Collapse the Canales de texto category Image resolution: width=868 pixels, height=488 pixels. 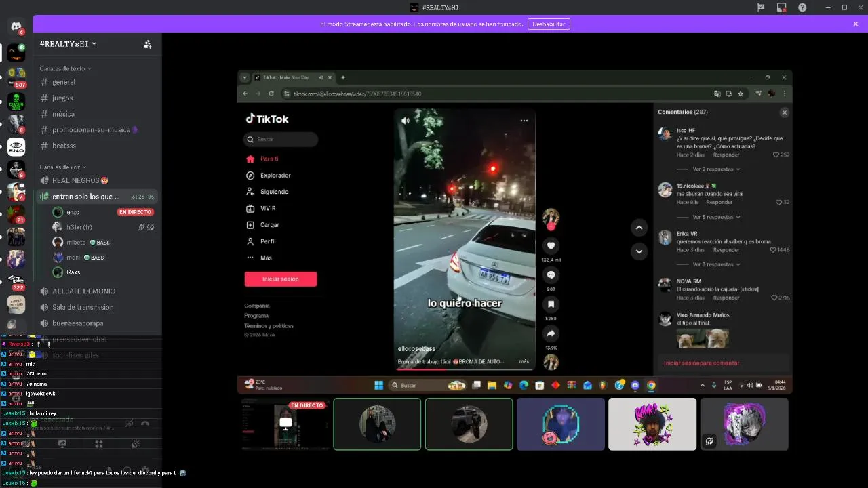(65, 68)
